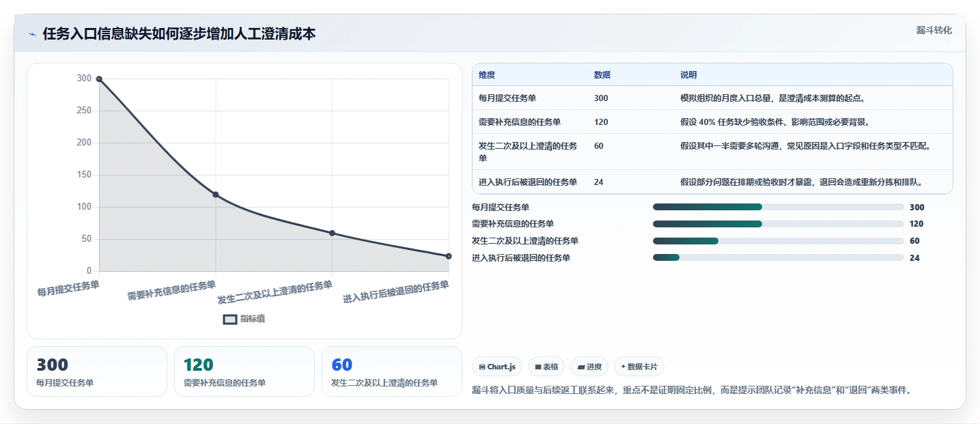Viewport: 980px width, 424px height.
Task: Click the description starting 假设部分问题在排期
Action: (802, 182)
